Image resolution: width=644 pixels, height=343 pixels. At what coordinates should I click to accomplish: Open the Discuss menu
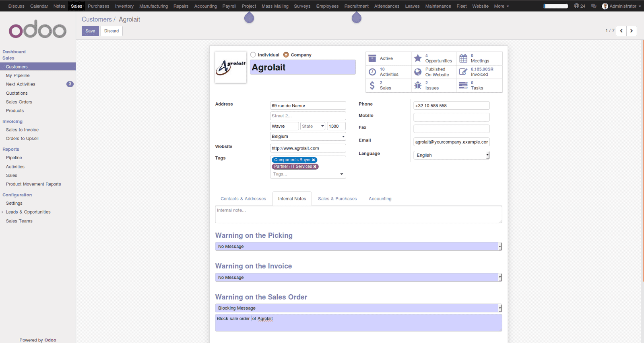[16, 6]
